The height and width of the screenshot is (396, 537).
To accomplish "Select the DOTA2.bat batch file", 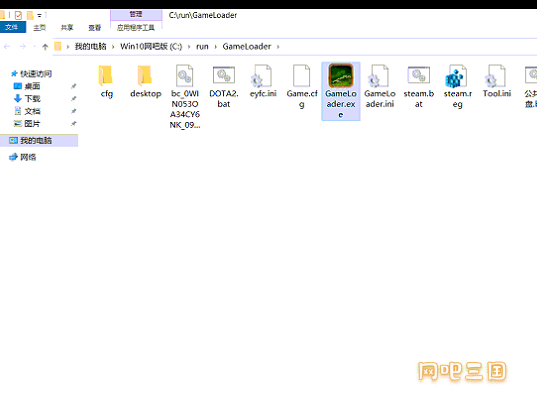I will pos(224,87).
